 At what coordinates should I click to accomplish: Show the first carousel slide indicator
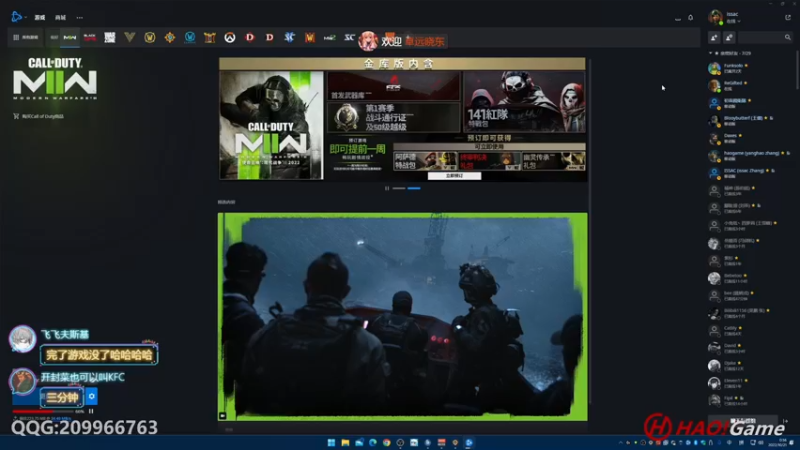point(399,188)
